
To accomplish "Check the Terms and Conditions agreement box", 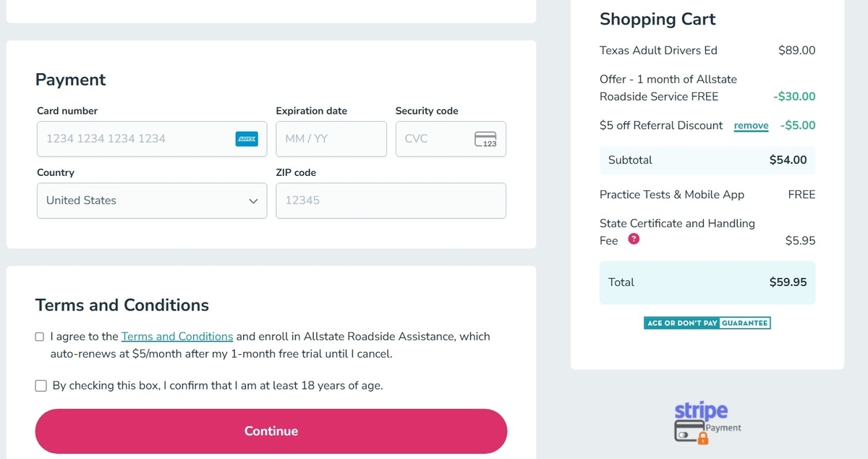I will [40, 337].
